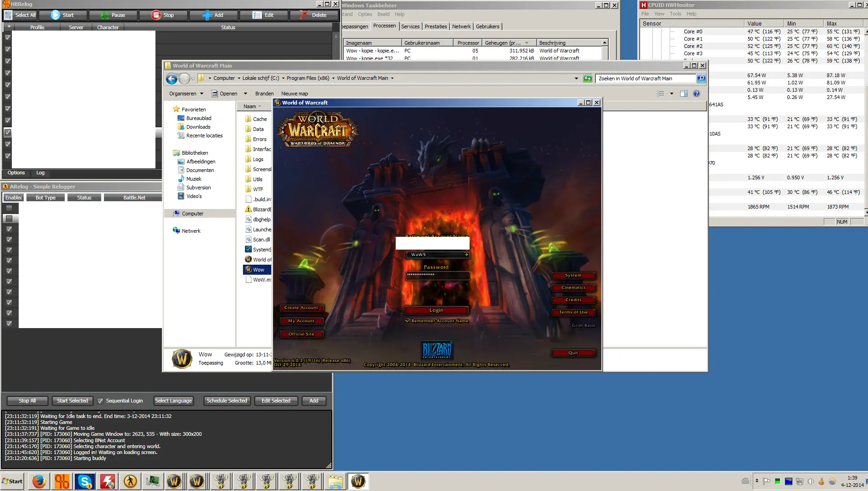Viewport: 868px width, 491px height.
Task: Show hidden tray icons chevron
Action: click(x=757, y=481)
